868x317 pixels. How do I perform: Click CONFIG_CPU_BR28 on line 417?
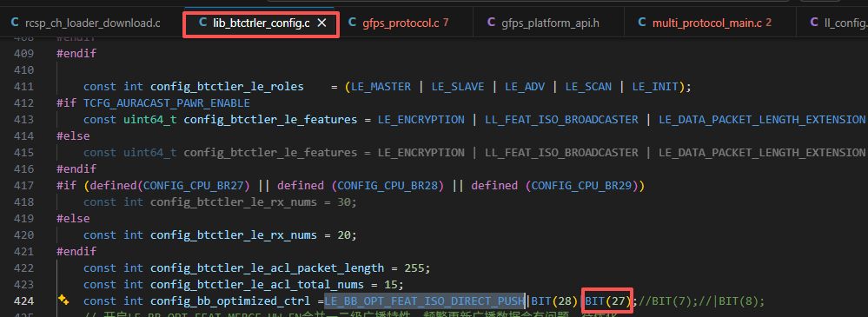pos(388,186)
